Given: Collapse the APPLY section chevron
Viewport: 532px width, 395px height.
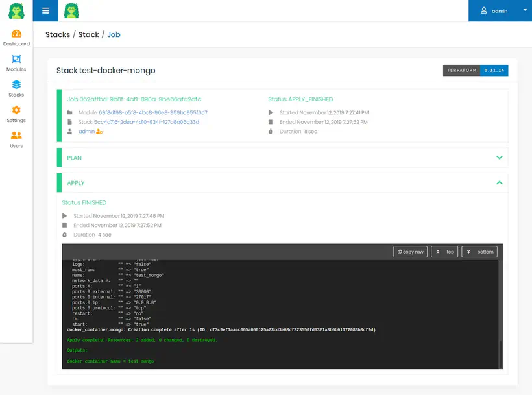Looking at the screenshot, I should [499, 183].
